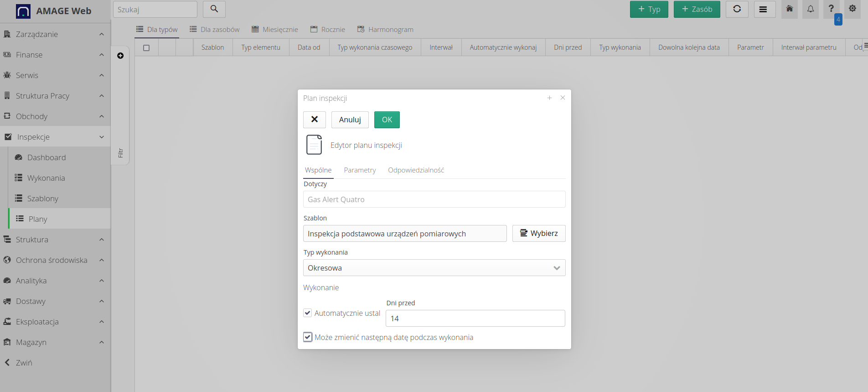This screenshot has height=392, width=868.
Task: Switch to the Parametry tab
Action: [x=360, y=170]
